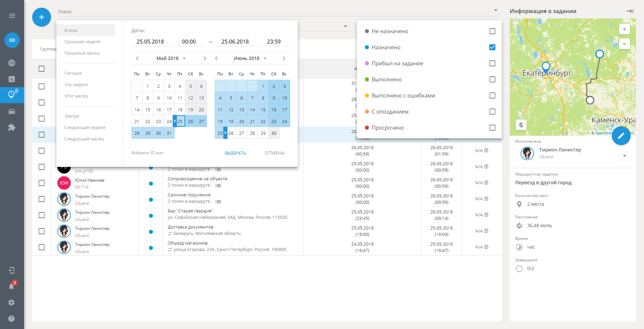Check the Просрочено status filter
Image resolution: width=644 pixels, height=329 pixels.
[492, 128]
